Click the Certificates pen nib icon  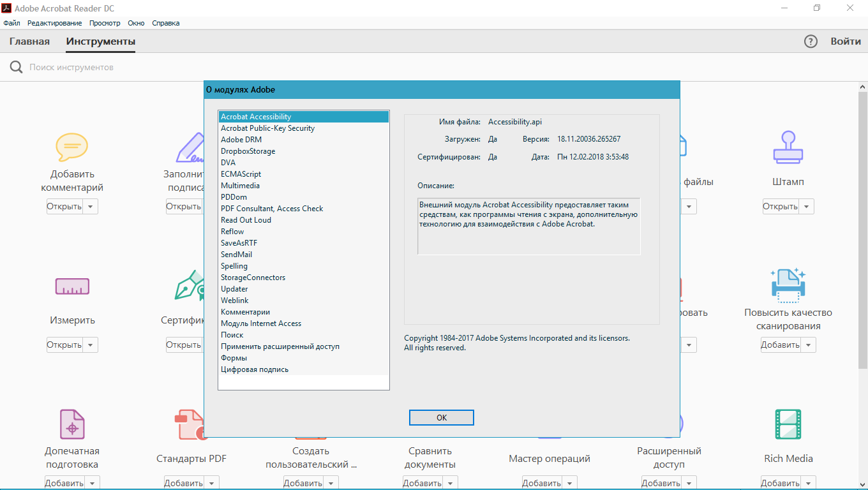click(190, 285)
